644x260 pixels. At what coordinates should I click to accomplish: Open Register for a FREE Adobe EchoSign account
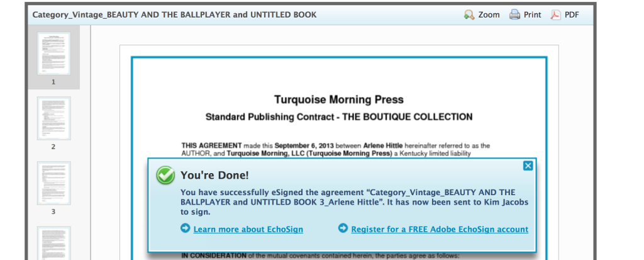[x=440, y=229]
